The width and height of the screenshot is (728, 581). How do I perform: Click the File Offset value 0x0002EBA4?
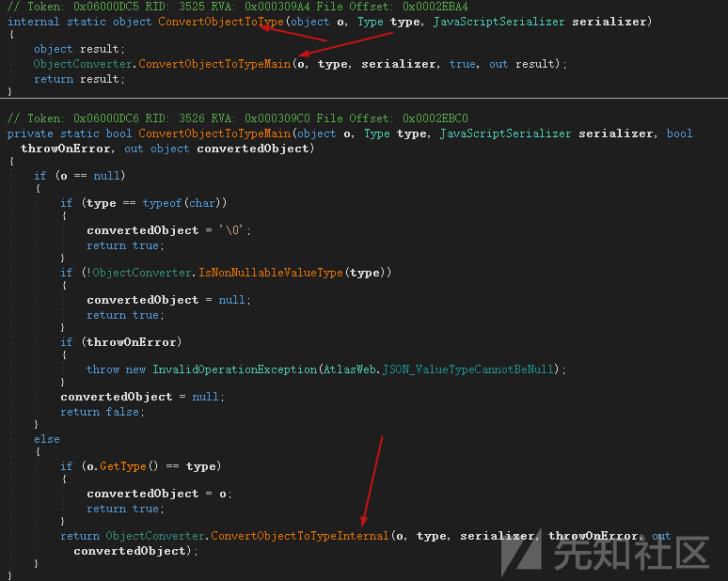pyautogui.click(x=435, y=7)
